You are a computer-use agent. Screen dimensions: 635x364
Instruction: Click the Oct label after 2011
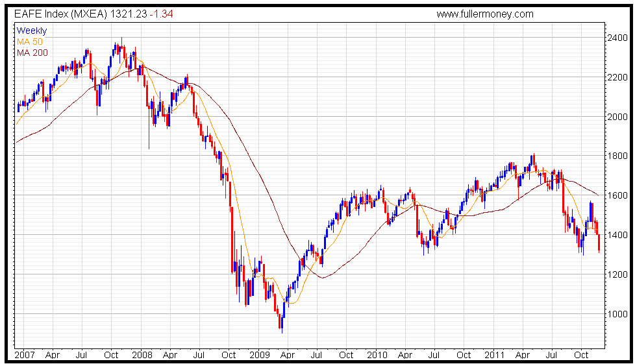click(582, 355)
